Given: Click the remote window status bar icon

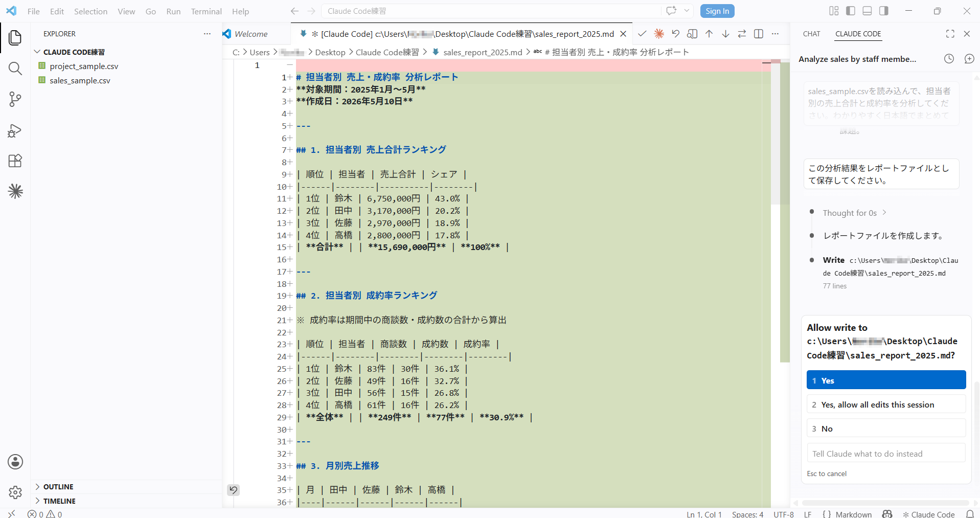Looking at the screenshot, I should click(x=12, y=514).
